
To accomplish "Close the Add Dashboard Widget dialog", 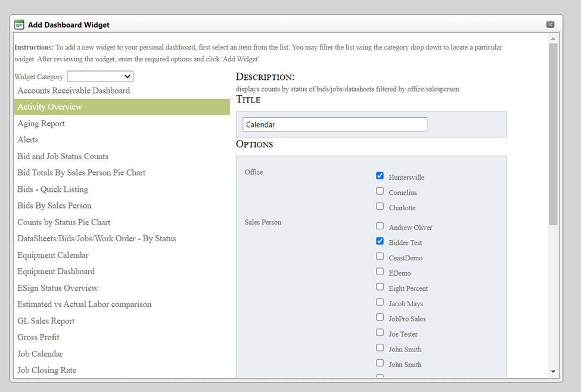I will (x=550, y=24).
